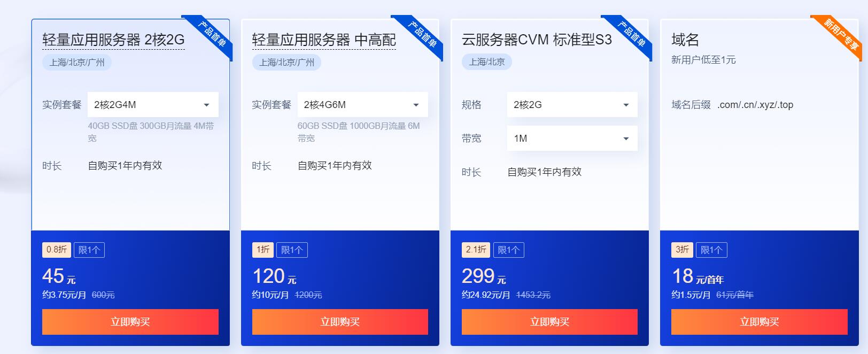This screenshot has width=868, height=354.
Task: Open the 2核2G specification dropdown
Action: (x=572, y=105)
